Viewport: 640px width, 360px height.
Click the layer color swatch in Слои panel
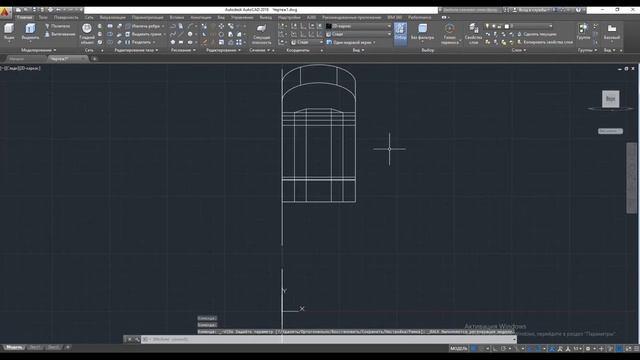[x=507, y=26]
